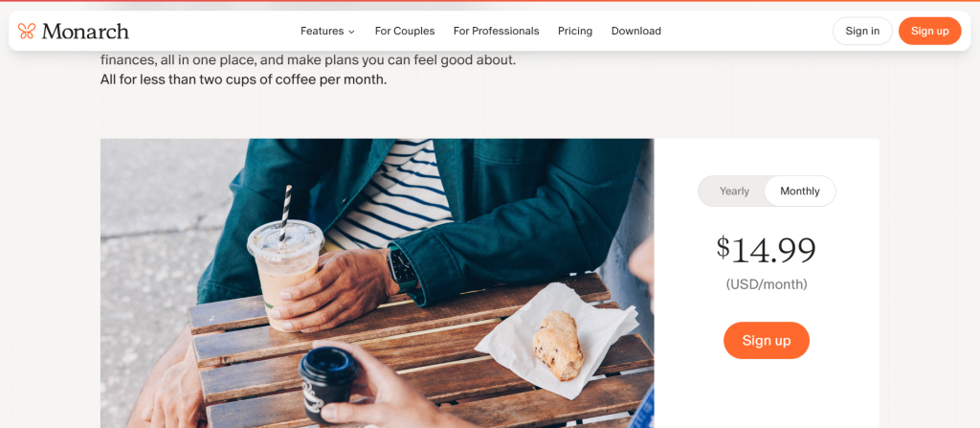
Task: Click the $14.99 price text
Action: pyautogui.click(x=767, y=249)
